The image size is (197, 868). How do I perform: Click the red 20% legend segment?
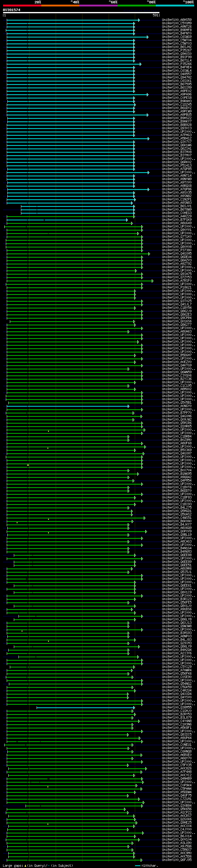click(x=22, y=6)
